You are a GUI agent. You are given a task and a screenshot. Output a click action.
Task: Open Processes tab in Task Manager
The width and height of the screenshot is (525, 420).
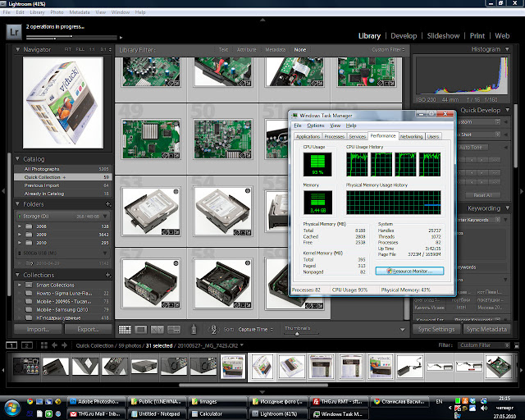(334, 137)
